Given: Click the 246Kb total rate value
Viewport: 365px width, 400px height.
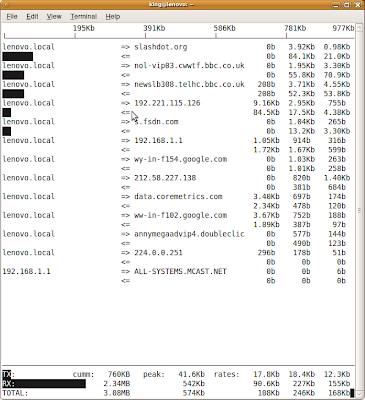Looking at the screenshot, I should [304, 393].
